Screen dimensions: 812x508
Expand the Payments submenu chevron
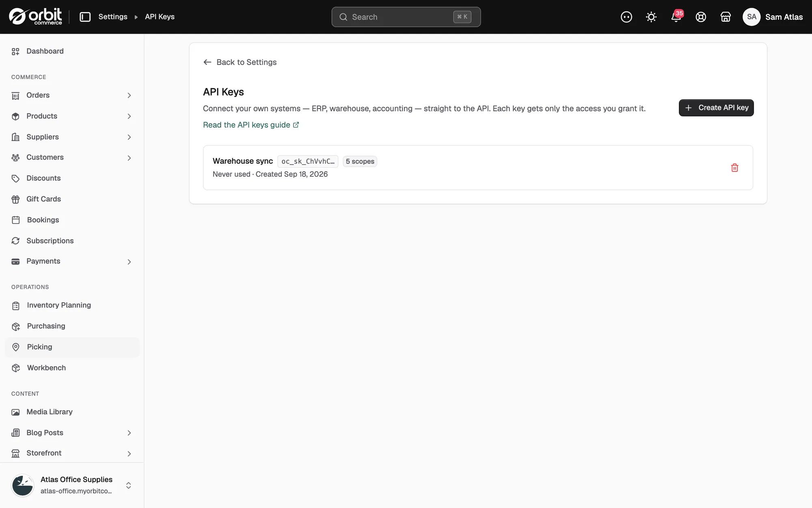coord(129,262)
